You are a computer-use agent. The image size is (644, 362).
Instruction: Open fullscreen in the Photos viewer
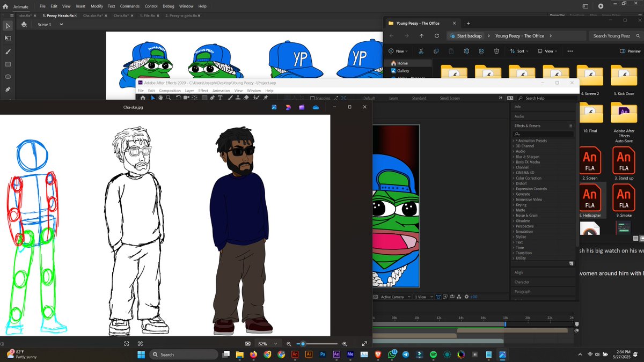tap(364, 344)
